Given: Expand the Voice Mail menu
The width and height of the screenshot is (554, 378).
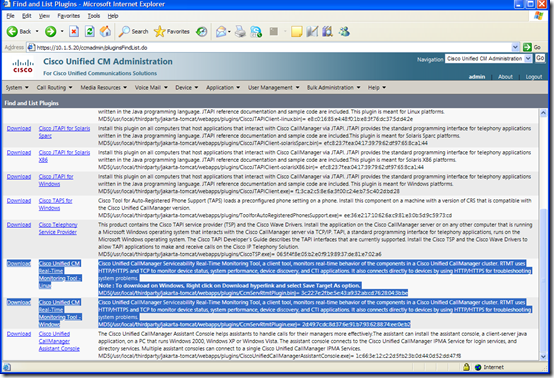Looking at the screenshot, I should point(151,87).
